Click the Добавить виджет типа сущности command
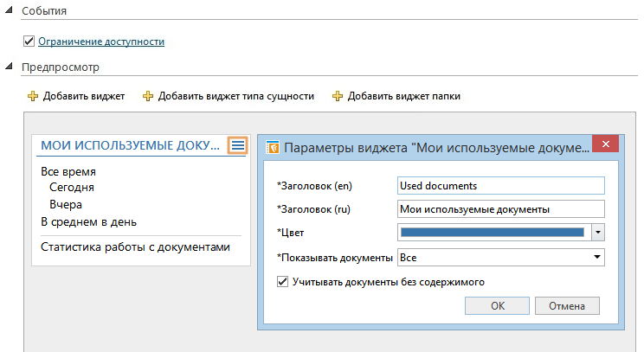Viewport: 644px width, 352px height. (x=235, y=96)
